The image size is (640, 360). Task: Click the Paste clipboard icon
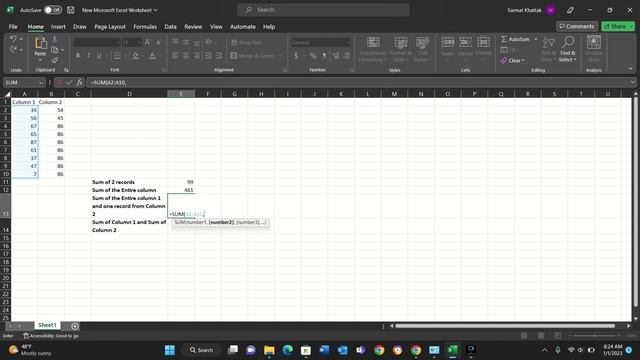click(x=40, y=43)
